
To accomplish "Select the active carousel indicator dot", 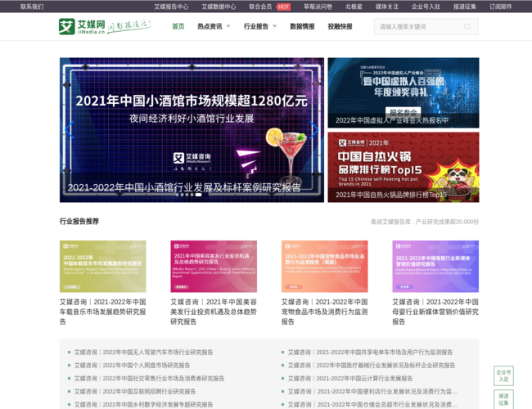I will click(x=198, y=195).
